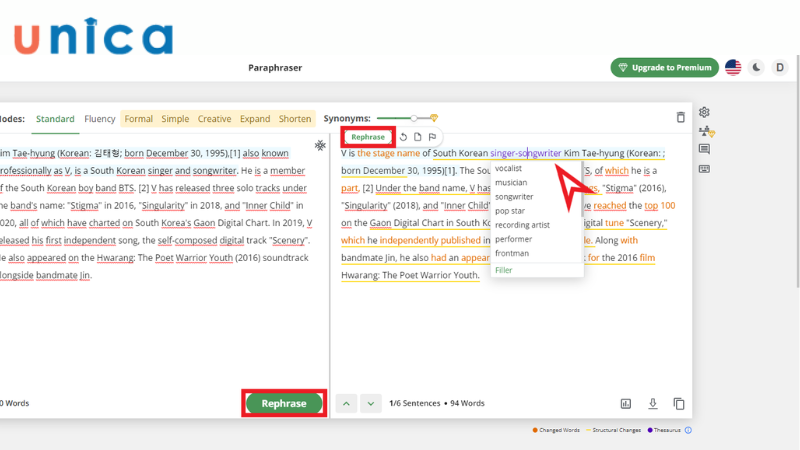Viewport: 800px width, 450px height.
Task: Adjust the Synonyms slider handle
Action: pyautogui.click(x=414, y=118)
